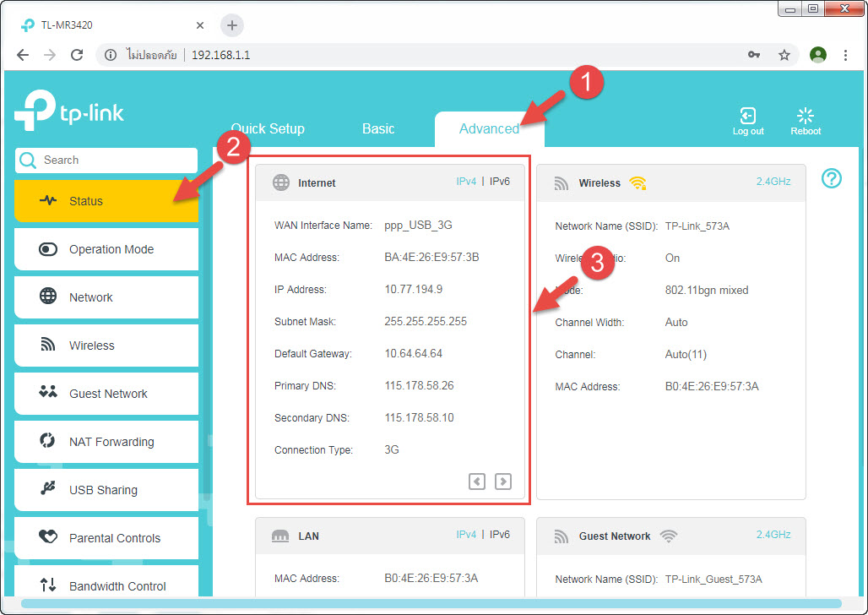The width and height of the screenshot is (868, 615).
Task: Open Parental Controls in the sidebar
Action: coord(106,538)
